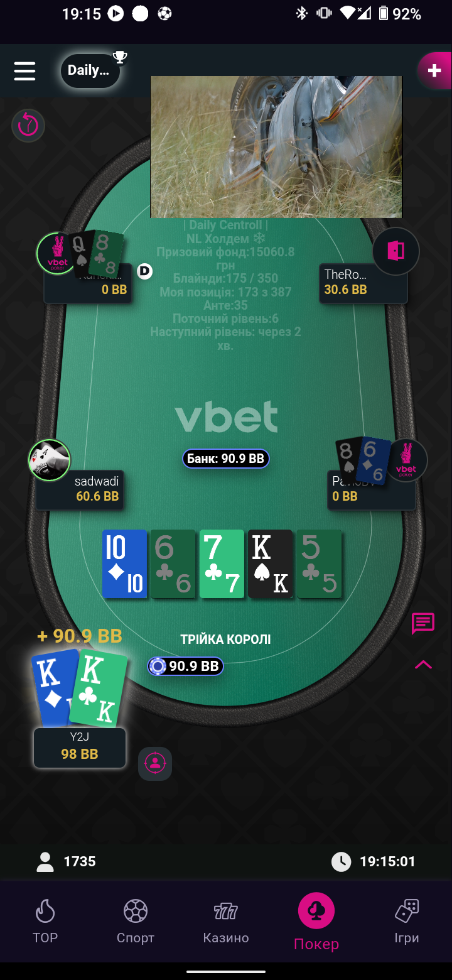Image resolution: width=452 pixels, height=980 pixels.
Task: Open the Ігри tab
Action: [407, 922]
